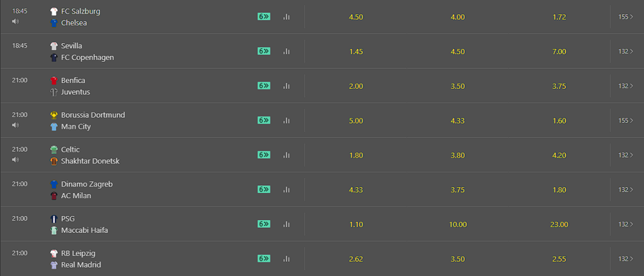This screenshot has height=276, width=644.
Task: Select the 2.55 odds for Real Madrid
Action: point(560,259)
